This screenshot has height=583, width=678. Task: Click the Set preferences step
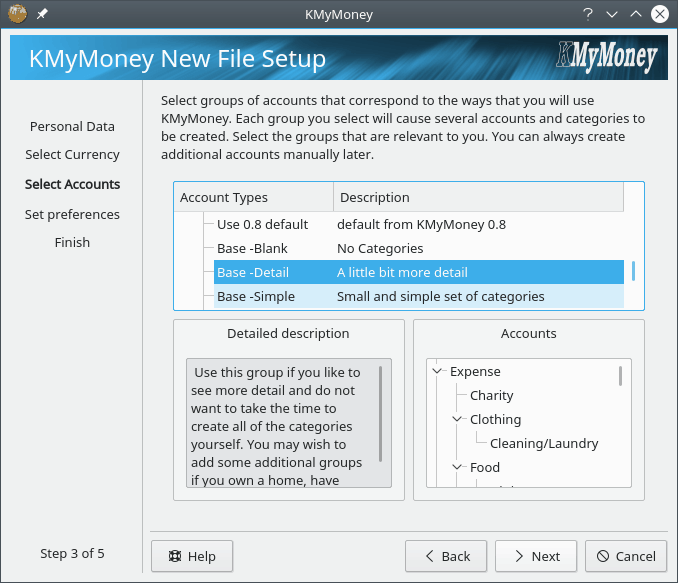pyautogui.click(x=72, y=214)
